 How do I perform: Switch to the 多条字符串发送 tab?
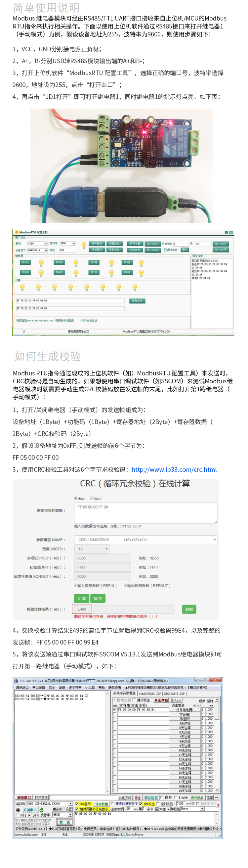tap(124, 694)
